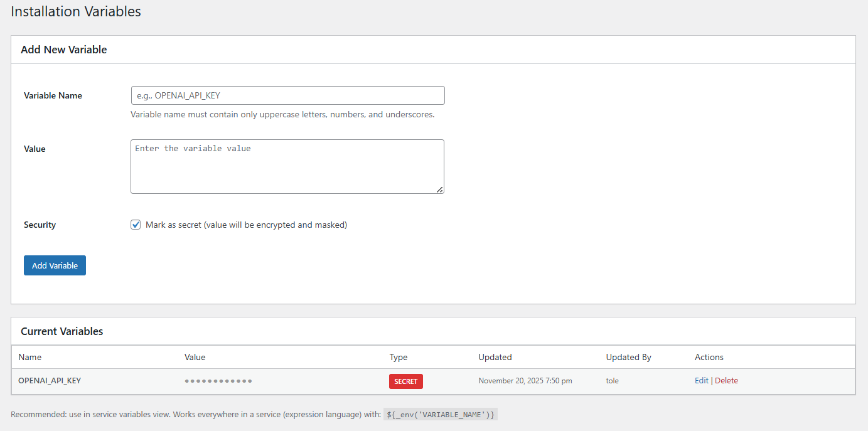Delete the OPENAI_API_KEY variable
This screenshot has width=868, height=431.
coord(726,380)
